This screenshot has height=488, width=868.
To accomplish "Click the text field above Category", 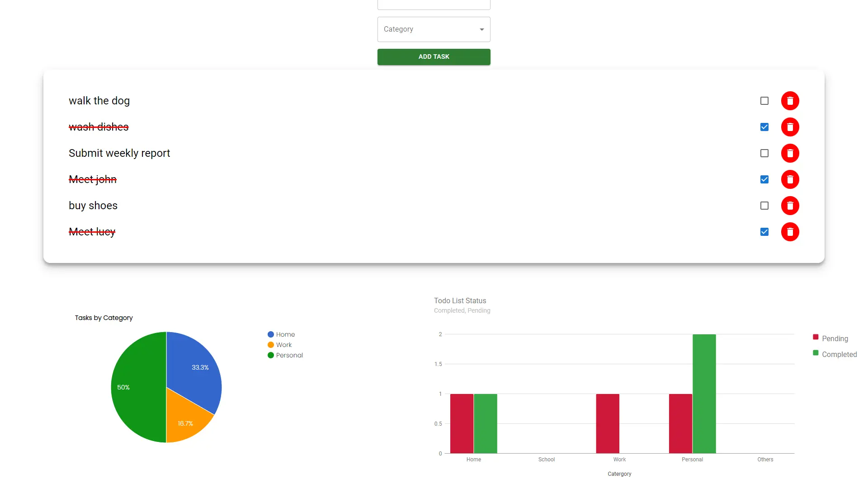I will tap(433, 5).
